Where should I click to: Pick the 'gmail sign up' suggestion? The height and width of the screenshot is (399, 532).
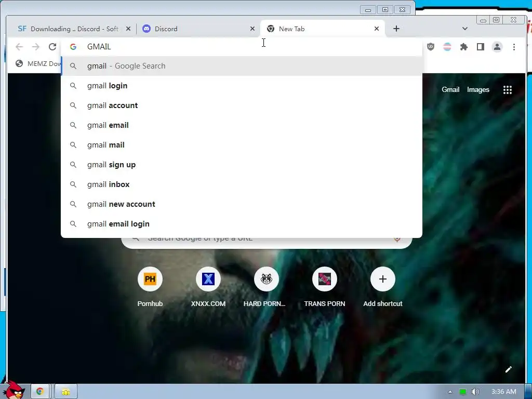pyautogui.click(x=242, y=165)
